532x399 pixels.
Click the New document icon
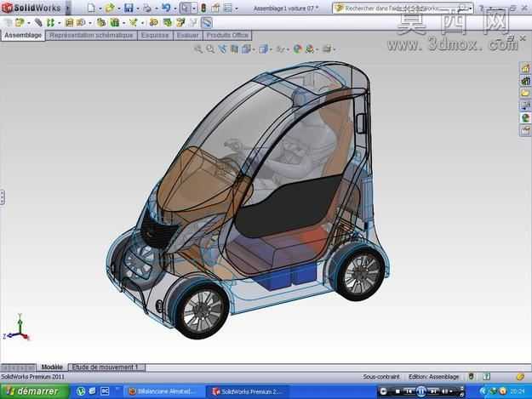click(91, 8)
